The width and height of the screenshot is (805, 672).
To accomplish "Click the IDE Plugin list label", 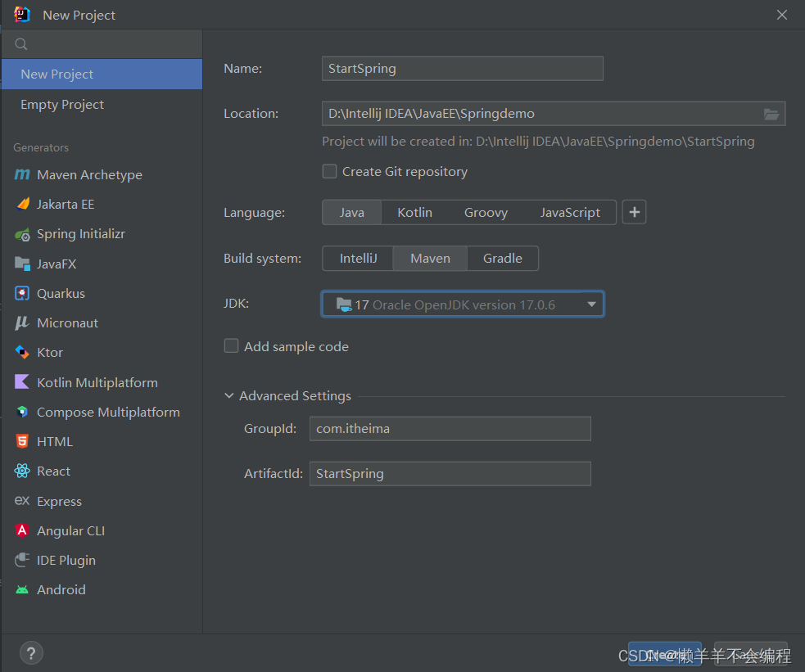I will tap(66, 560).
